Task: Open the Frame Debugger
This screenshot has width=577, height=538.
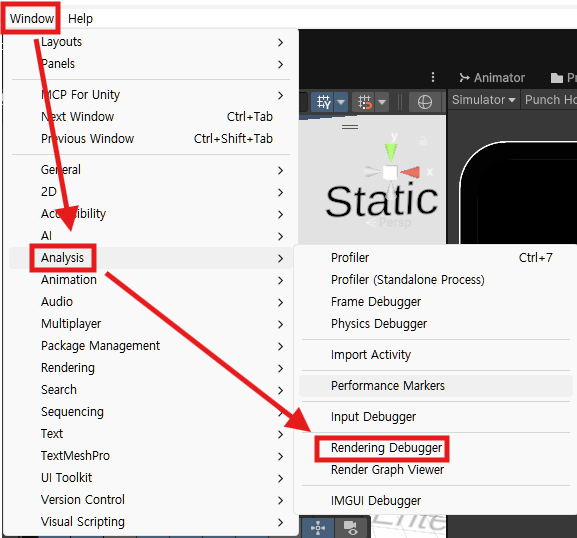Action: tap(436, 302)
